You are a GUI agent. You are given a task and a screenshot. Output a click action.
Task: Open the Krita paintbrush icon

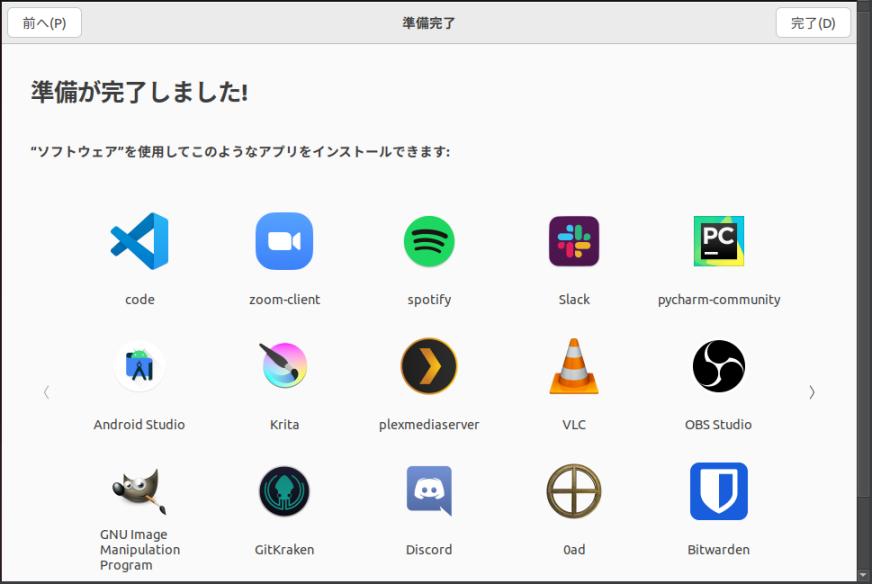point(284,365)
